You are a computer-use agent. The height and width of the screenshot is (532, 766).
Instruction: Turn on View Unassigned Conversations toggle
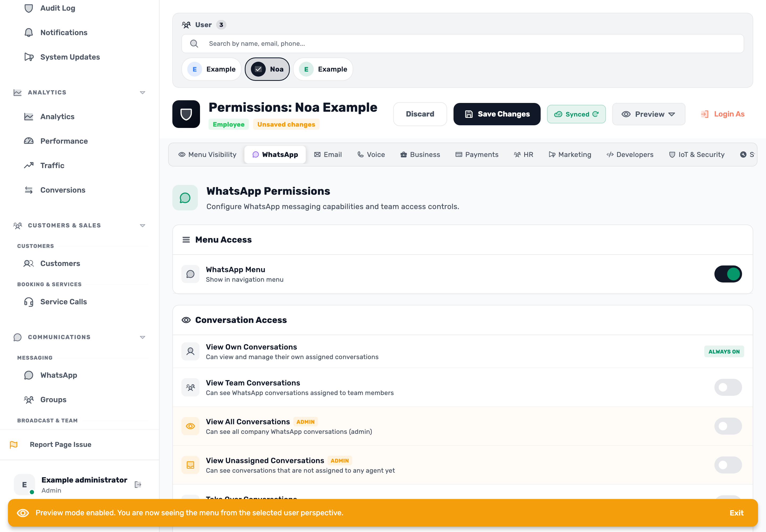point(728,465)
